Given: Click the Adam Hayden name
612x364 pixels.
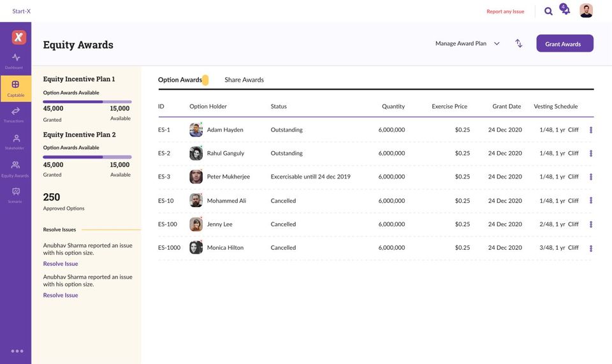Looking at the screenshot, I should click(x=225, y=129).
